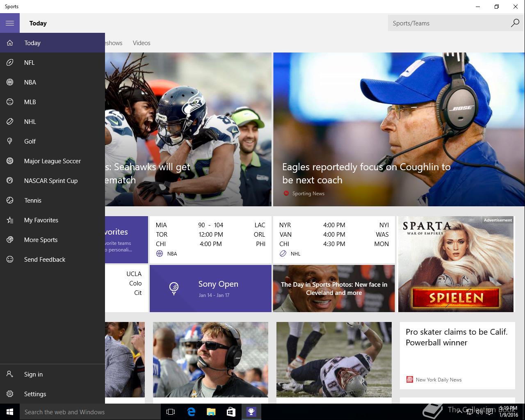Image resolution: width=525 pixels, height=420 pixels.
Task: Click the golf icon on Sony Open tile
Action: (x=174, y=288)
